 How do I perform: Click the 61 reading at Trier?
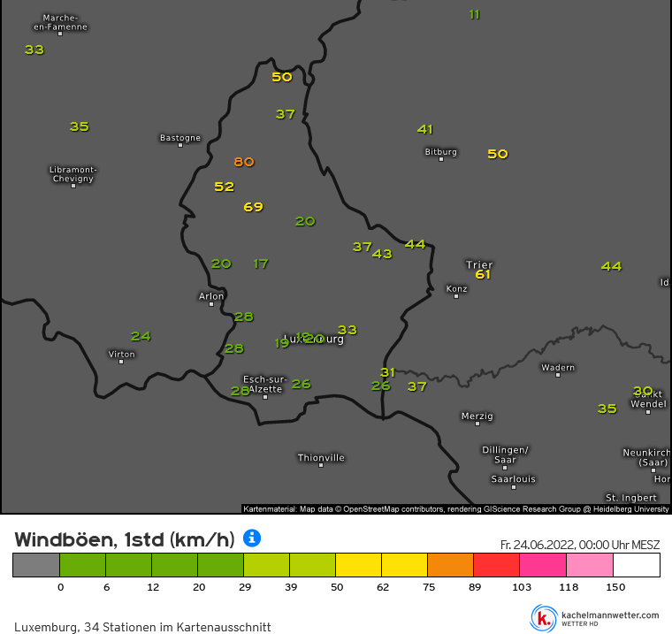pos(483,274)
